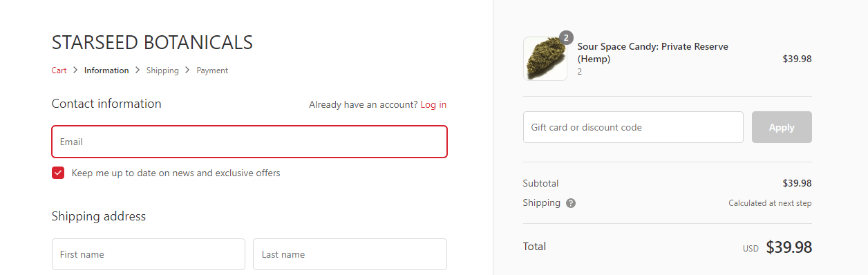Open the Sour Space Candy product thumbnail
This screenshot has height=275, width=868.
[x=545, y=59]
